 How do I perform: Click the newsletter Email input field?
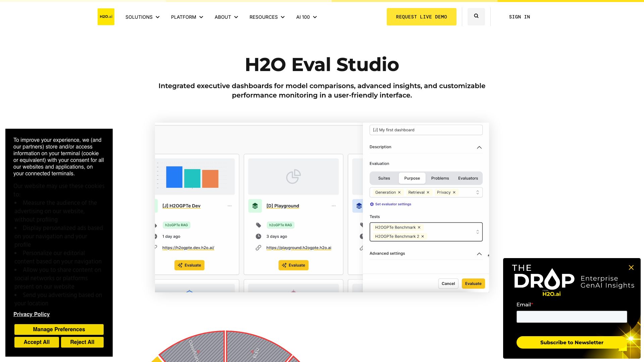coord(572,317)
